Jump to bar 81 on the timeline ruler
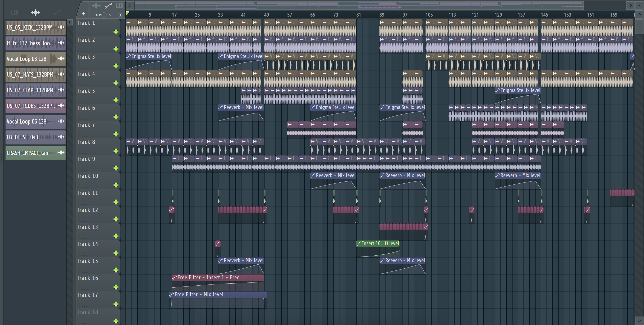The height and width of the screenshot is (325, 644). (x=358, y=15)
